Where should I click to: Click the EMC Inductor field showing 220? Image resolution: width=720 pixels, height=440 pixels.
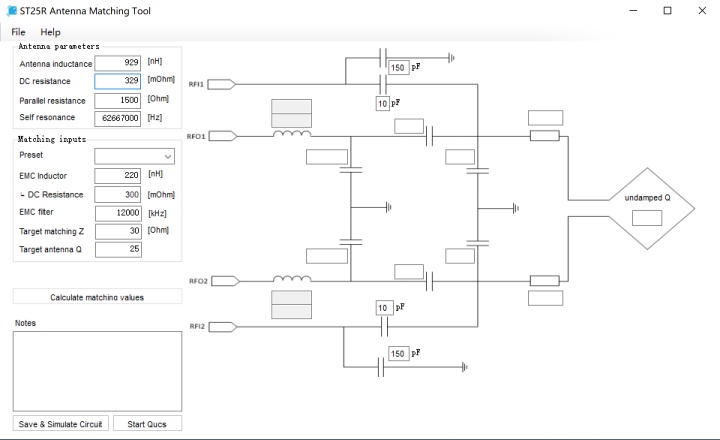[118, 175]
